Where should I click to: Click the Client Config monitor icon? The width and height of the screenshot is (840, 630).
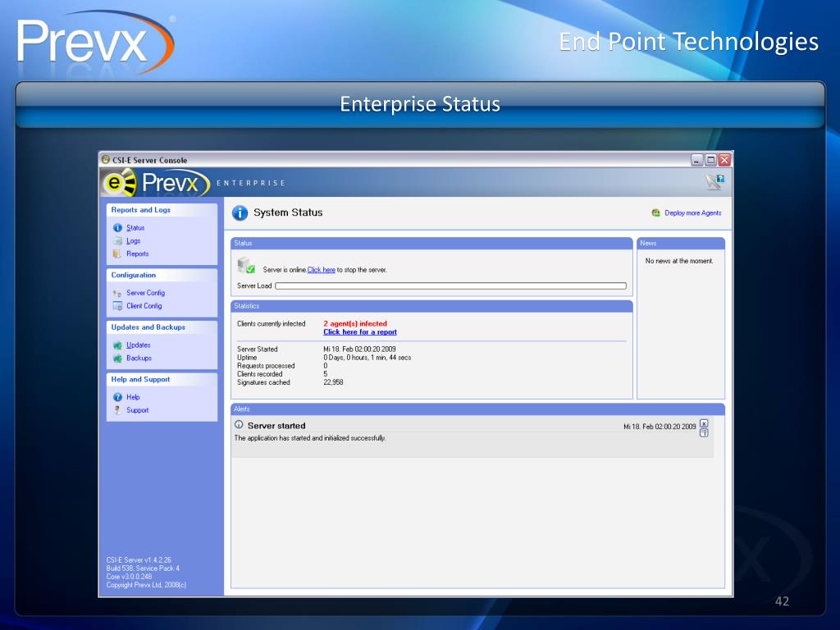(117, 306)
